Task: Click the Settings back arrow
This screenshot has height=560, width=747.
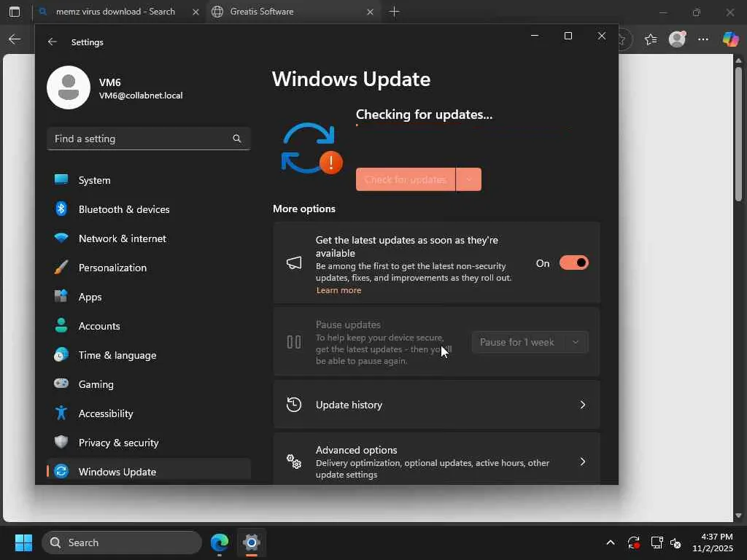Action: click(53, 42)
